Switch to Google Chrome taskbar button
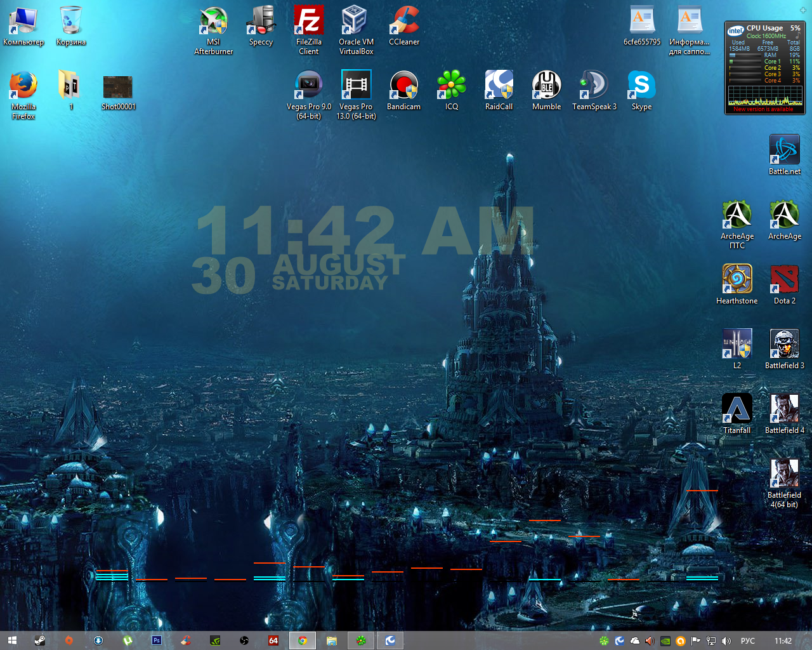This screenshot has width=812, height=650. click(303, 640)
